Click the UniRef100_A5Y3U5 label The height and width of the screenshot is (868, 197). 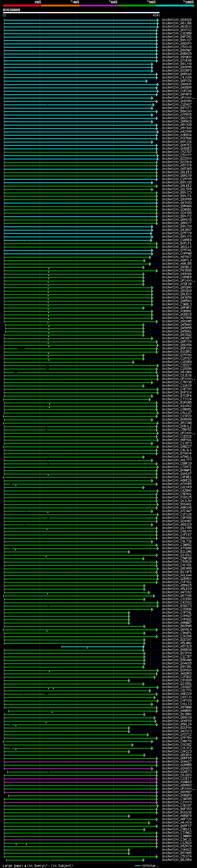(x=176, y=125)
